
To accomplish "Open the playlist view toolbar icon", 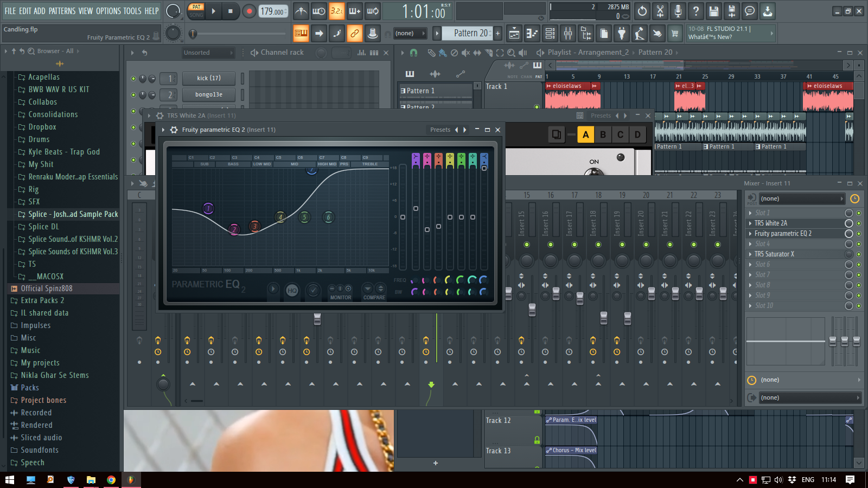I will [514, 34].
